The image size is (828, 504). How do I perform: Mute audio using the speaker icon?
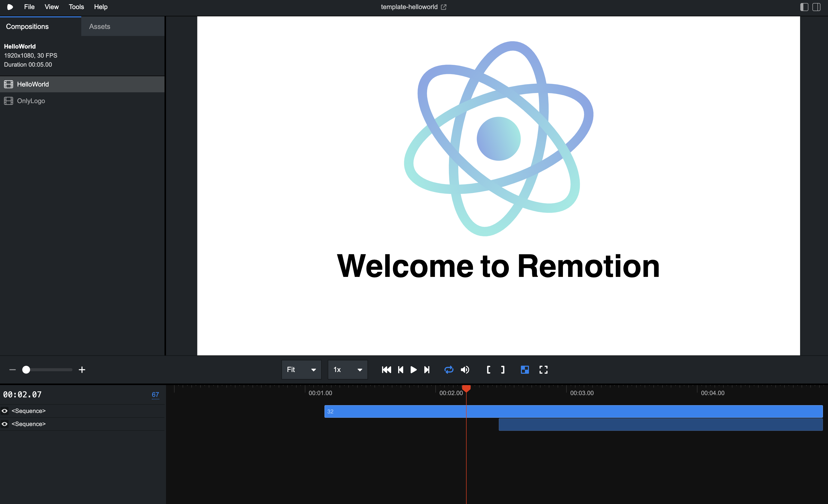[x=465, y=370]
